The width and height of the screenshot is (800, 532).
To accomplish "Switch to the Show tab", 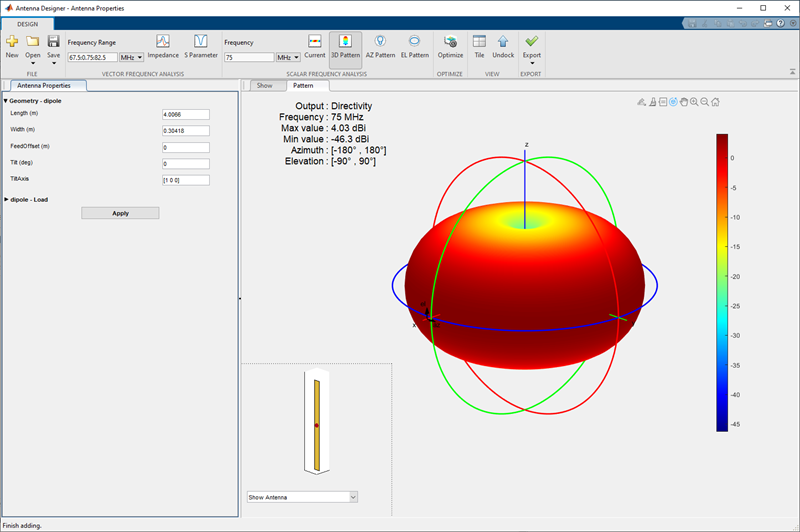I will [264, 86].
